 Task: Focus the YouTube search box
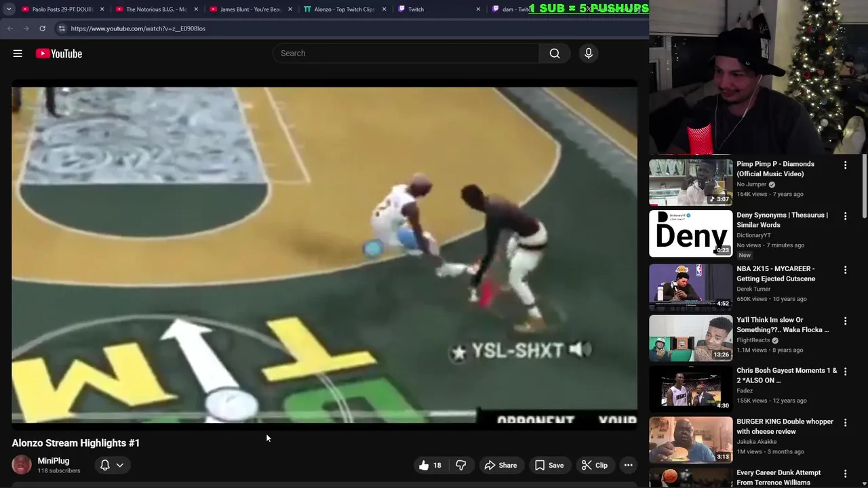(x=406, y=54)
